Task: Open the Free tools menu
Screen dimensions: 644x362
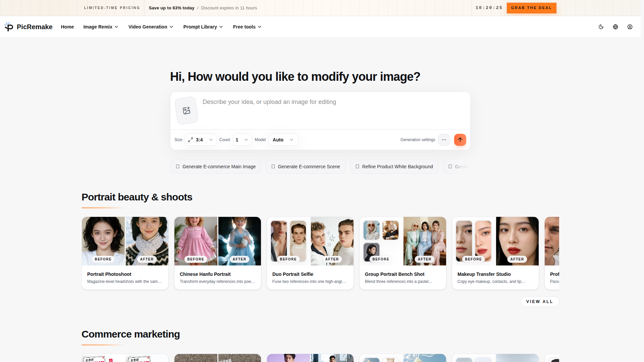Action: [x=247, y=27]
